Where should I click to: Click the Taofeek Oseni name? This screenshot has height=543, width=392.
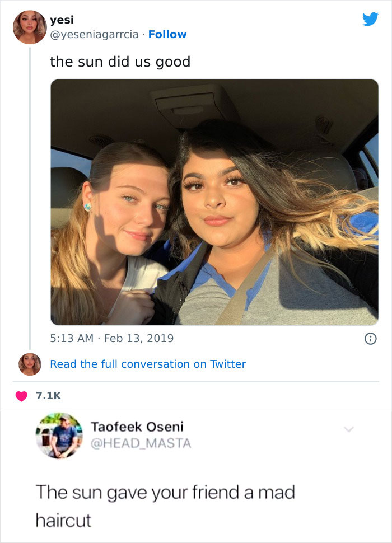(137, 427)
